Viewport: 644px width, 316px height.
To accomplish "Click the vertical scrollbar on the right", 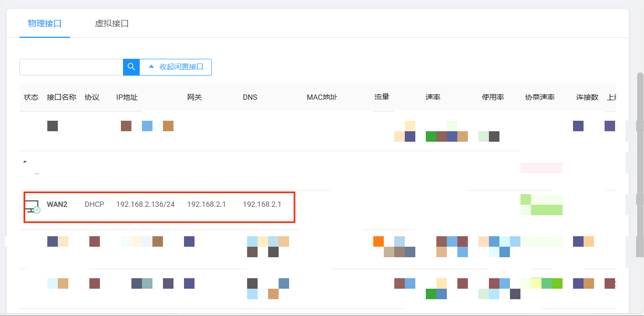I will (640, 157).
